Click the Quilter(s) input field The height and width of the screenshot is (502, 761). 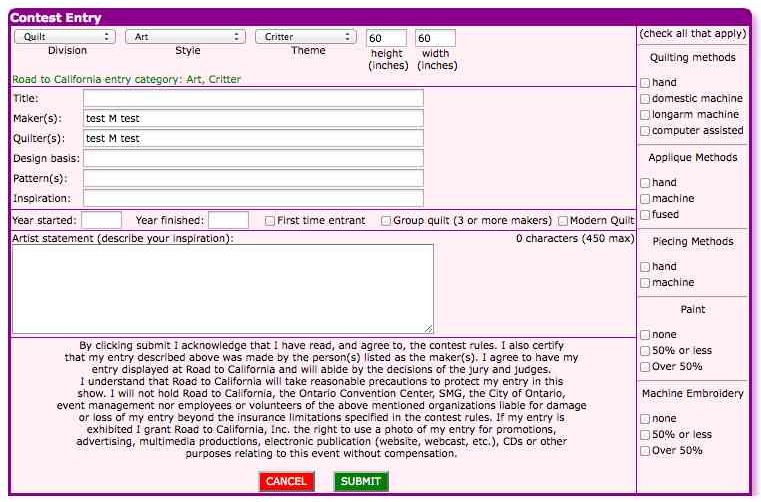pyautogui.click(x=253, y=138)
